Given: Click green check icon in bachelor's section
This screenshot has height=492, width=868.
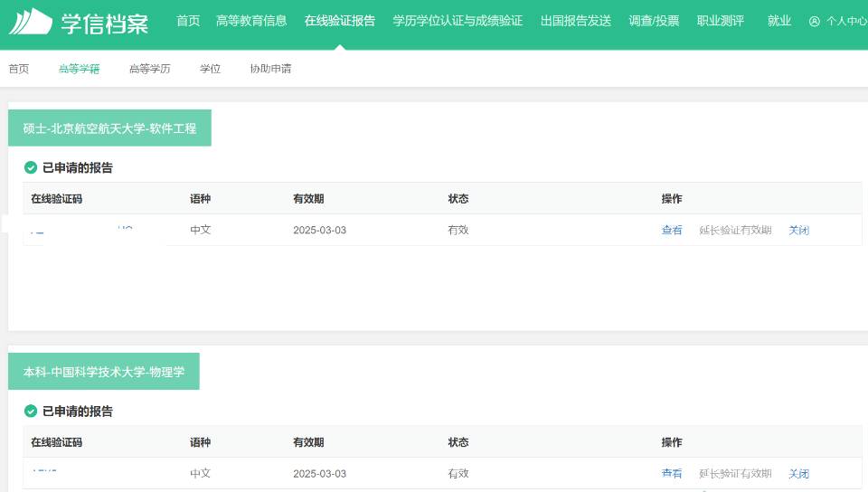Looking at the screenshot, I should pos(31,412).
